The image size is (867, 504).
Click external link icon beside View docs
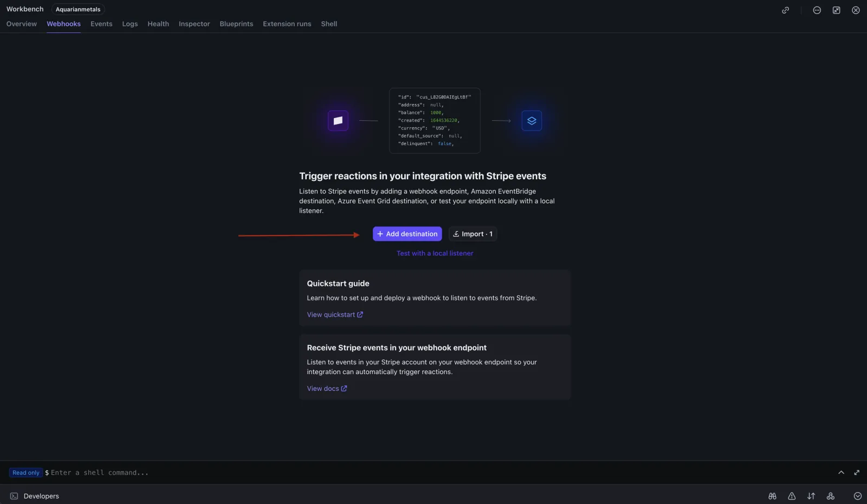pos(344,389)
